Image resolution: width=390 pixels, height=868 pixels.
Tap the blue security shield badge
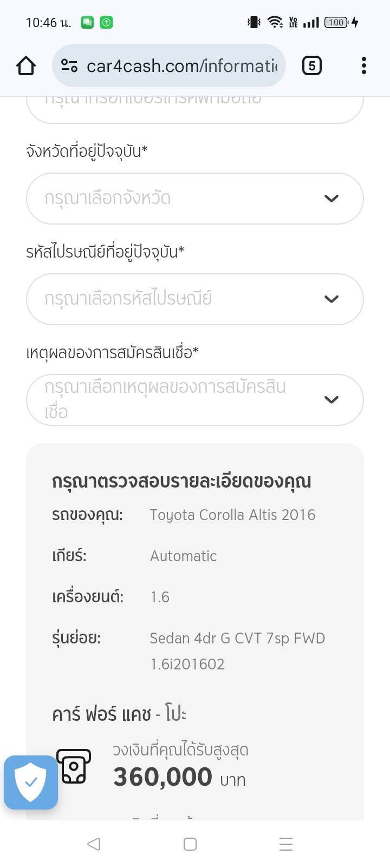(x=31, y=782)
